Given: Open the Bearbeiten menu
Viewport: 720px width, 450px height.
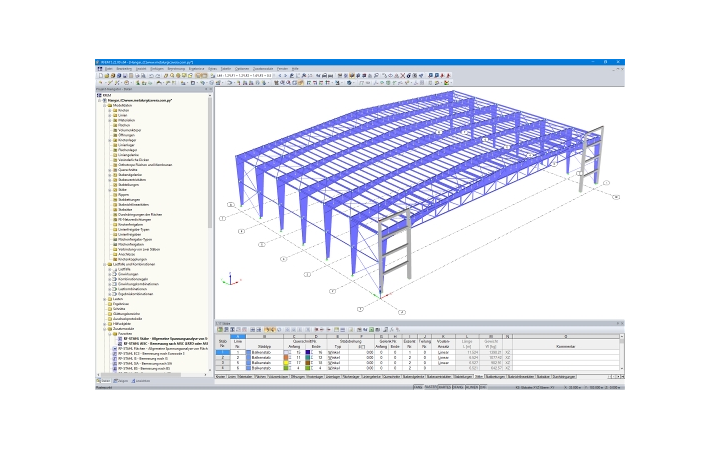Looking at the screenshot, I should [124, 68].
